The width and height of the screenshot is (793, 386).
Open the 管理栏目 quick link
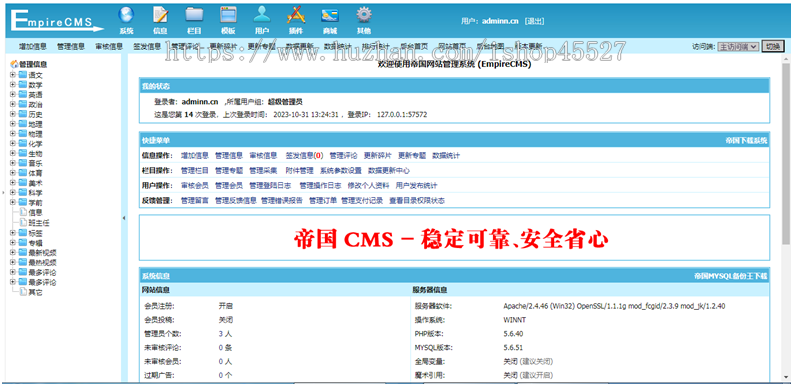click(x=194, y=170)
